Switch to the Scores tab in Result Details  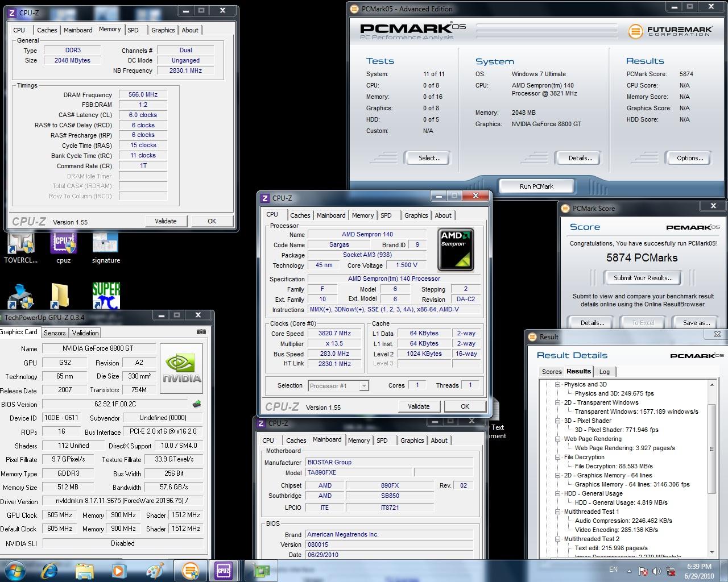point(551,372)
